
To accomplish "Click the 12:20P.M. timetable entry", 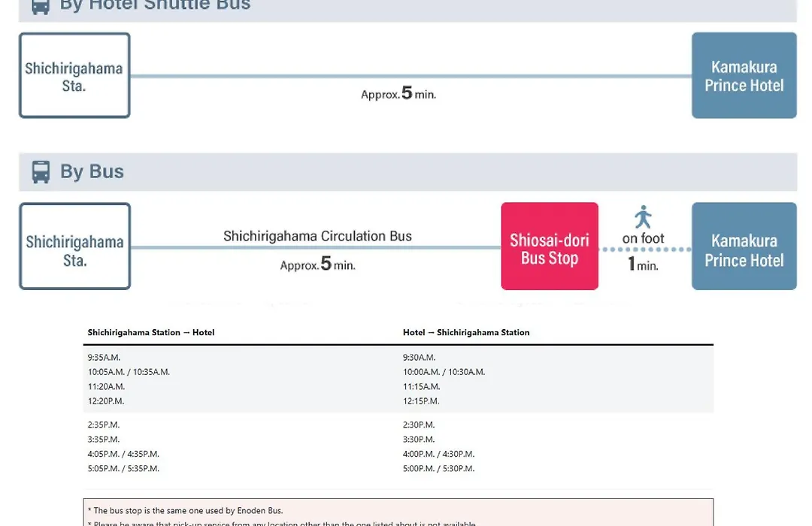I will pyautogui.click(x=106, y=401).
